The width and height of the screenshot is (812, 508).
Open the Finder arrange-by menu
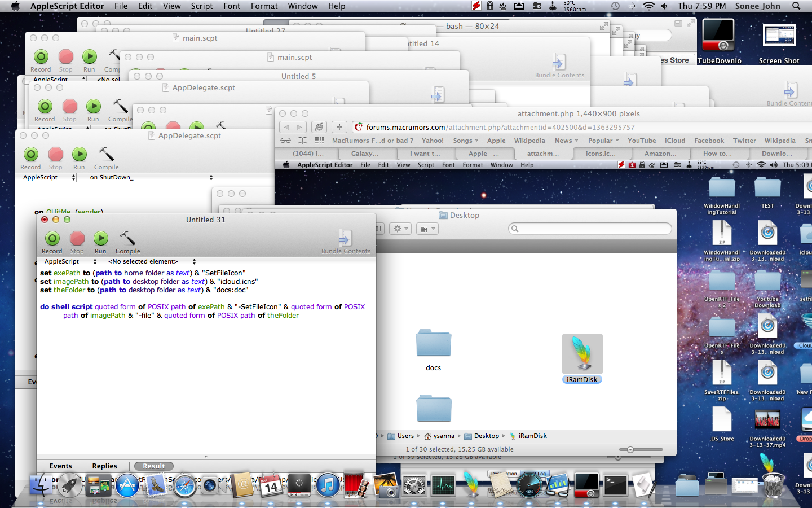(427, 229)
